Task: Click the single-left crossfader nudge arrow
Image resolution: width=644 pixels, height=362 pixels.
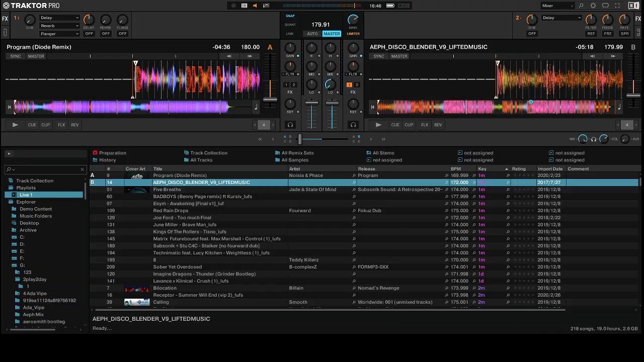Action: click(273, 139)
